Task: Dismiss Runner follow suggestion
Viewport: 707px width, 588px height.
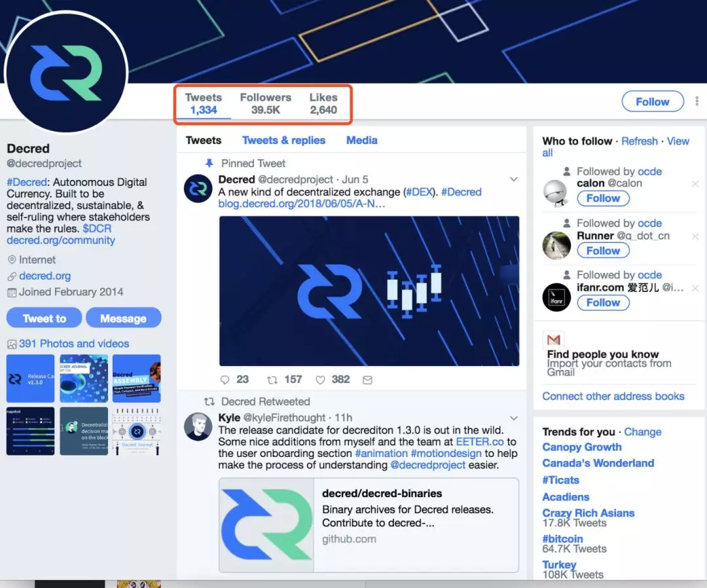Action: [695, 236]
